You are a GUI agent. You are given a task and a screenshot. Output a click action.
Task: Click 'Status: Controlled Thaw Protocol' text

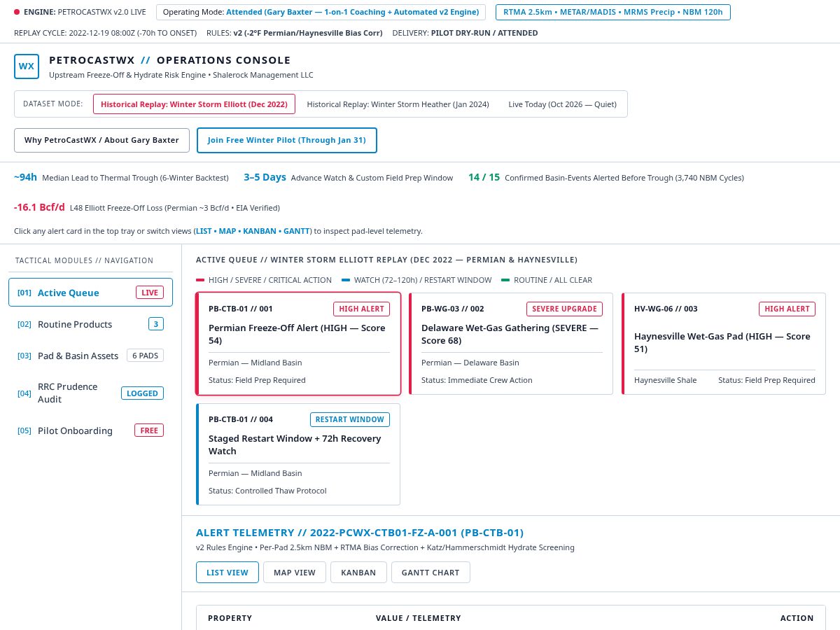pyautogui.click(x=267, y=491)
